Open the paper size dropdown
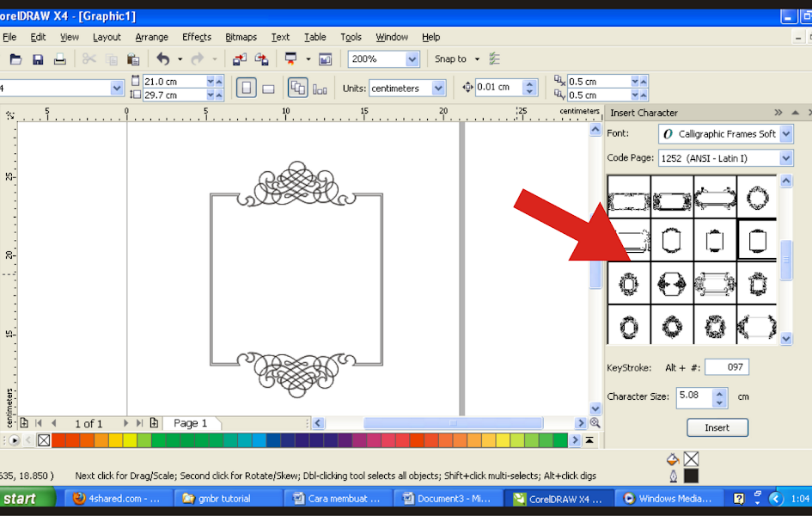The height and width of the screenshot is (516, 812). click(117, 88)
